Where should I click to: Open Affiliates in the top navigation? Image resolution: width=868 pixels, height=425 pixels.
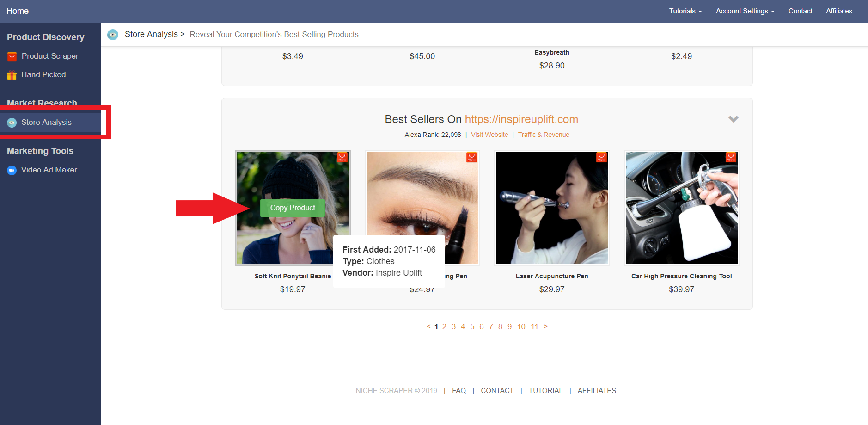(839, 11)
